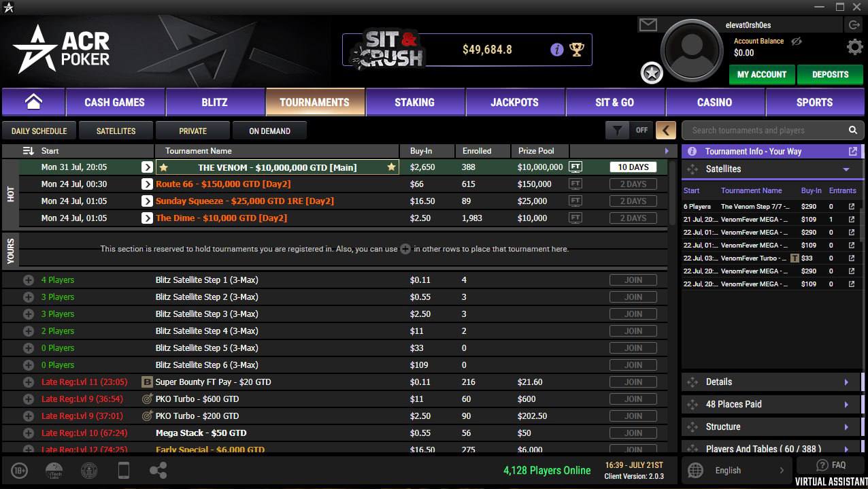Screen dimensions: 868x489
Task: Add Blitz Satellite Step 4 to Yours
Action: pyautogui.click(x=29, y=331)
